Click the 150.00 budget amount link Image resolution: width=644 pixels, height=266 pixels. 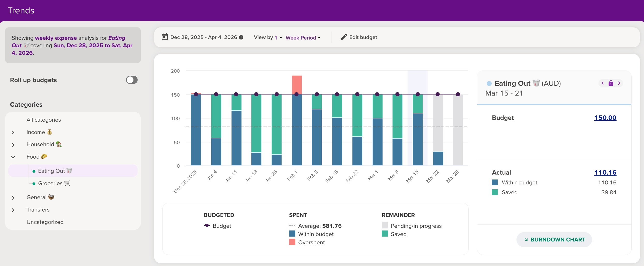(x=605, y=118)
